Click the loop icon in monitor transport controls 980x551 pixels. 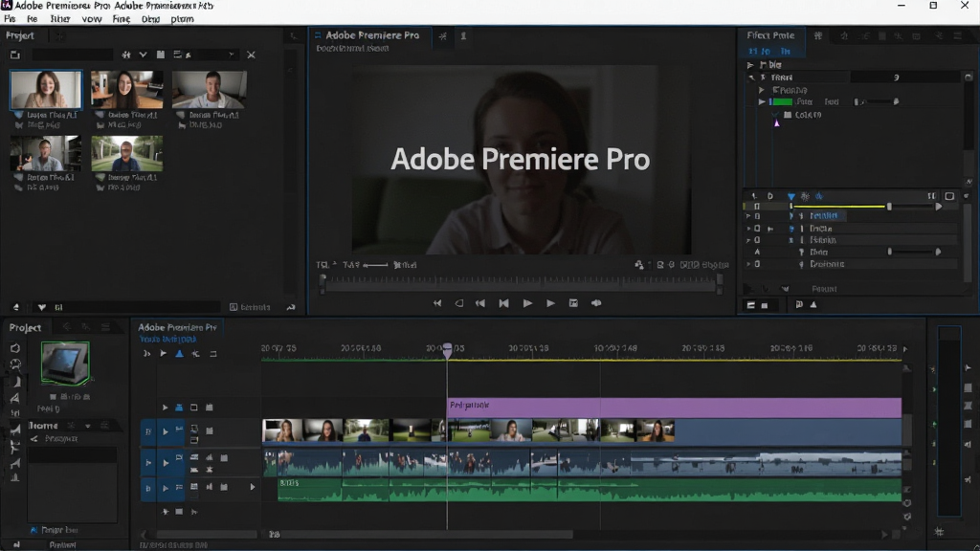pyautogui.click(x=459, y=303)
